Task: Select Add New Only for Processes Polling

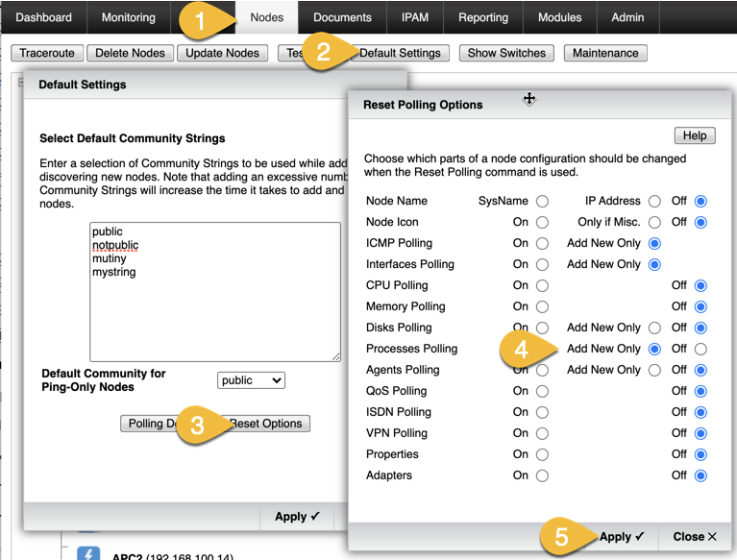Action: tap(654, 349)
